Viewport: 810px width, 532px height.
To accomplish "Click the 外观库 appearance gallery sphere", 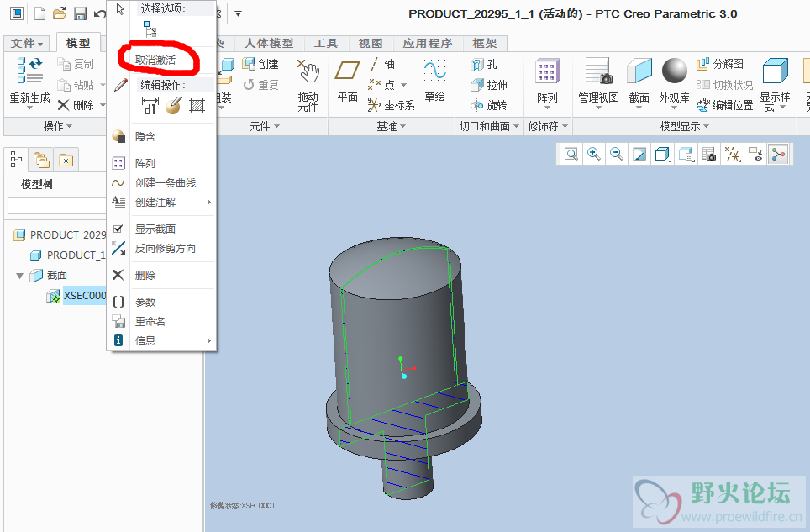I will [x=675, y=71].
